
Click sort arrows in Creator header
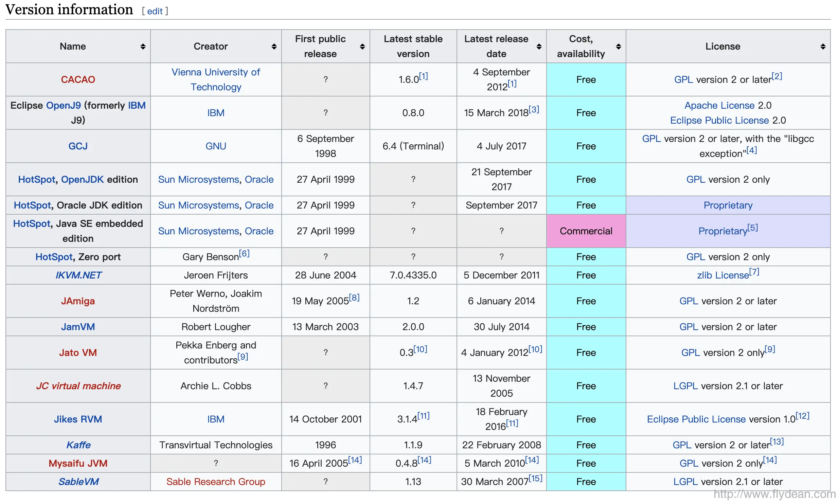[274, 47]
